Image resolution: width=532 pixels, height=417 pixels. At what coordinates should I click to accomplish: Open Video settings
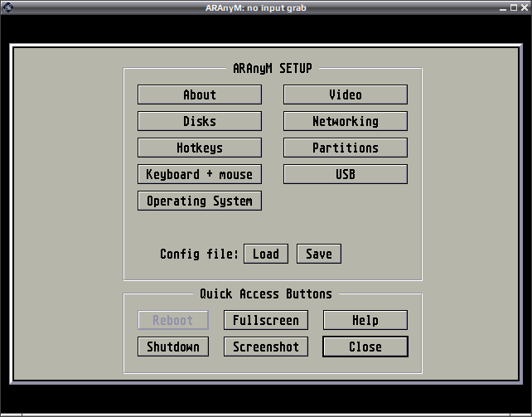pos(346,95)
